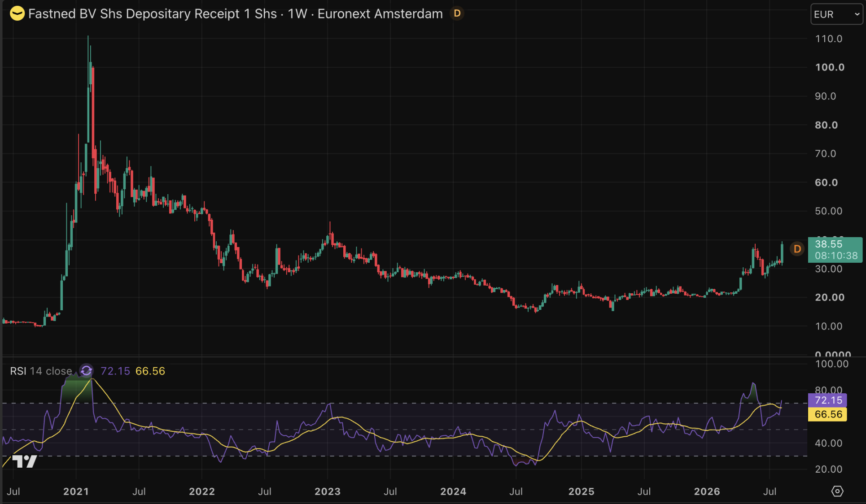The image size is (866, 504).
Task: Click the 2025 label on the time axis
Action: click(582, 491)
